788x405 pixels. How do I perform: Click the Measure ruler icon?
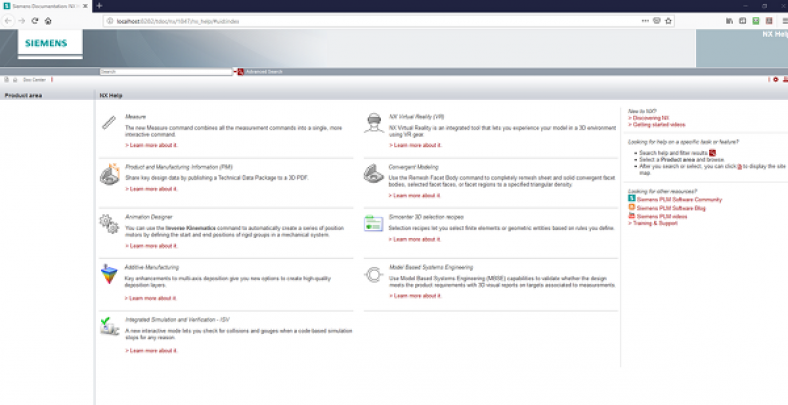[x=109, y=123]
